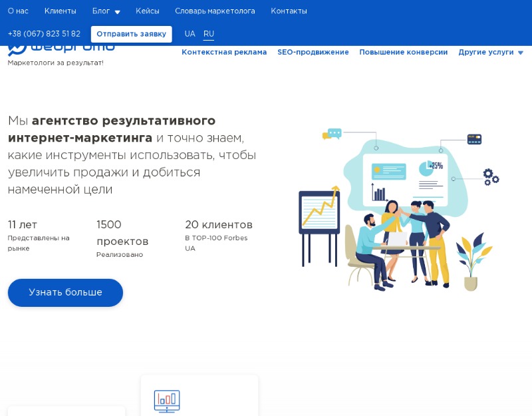532x416 pixels.
Task: Call the phone number +38 (067) 823 51 82
Action: (x=44, y=34)
